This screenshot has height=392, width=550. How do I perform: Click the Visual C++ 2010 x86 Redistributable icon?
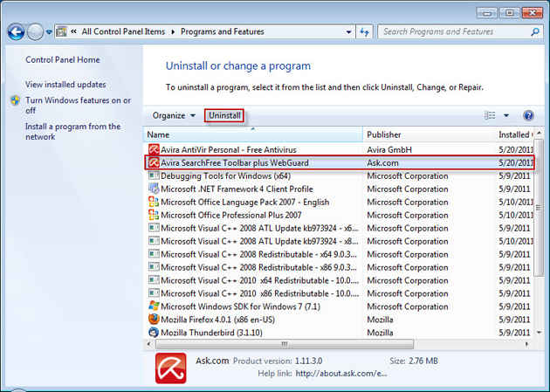click(154, 293)
